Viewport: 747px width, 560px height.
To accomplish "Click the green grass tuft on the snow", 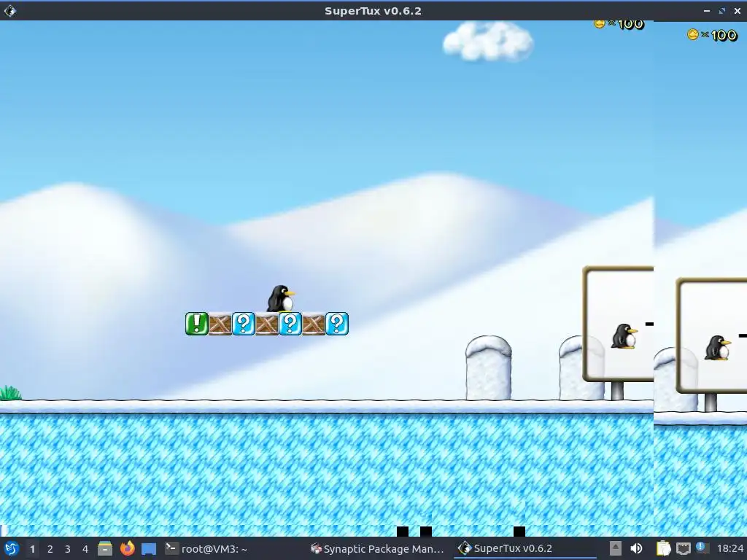I will (10, 393).
